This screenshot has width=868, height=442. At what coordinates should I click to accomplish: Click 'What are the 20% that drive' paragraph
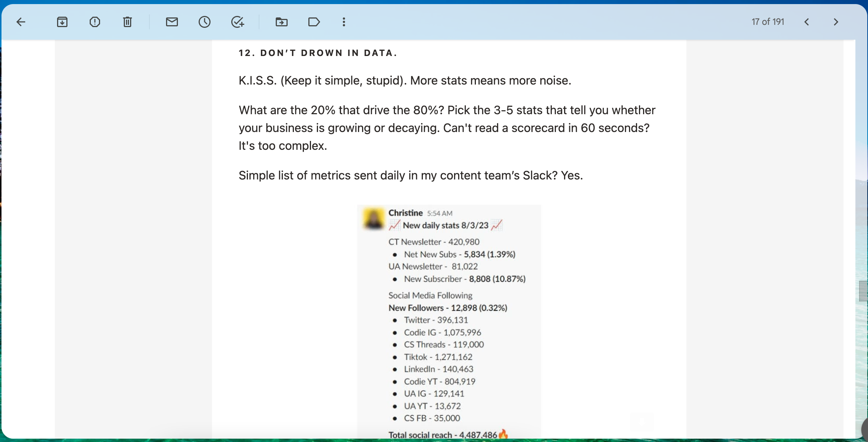pyautogui.click(x=447, y=128)
